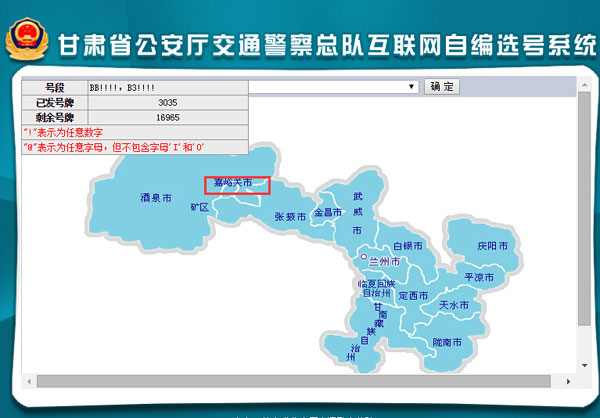600x418 pixels.
Task: Select 兰州市 on the map
Action: coord(384,262)
